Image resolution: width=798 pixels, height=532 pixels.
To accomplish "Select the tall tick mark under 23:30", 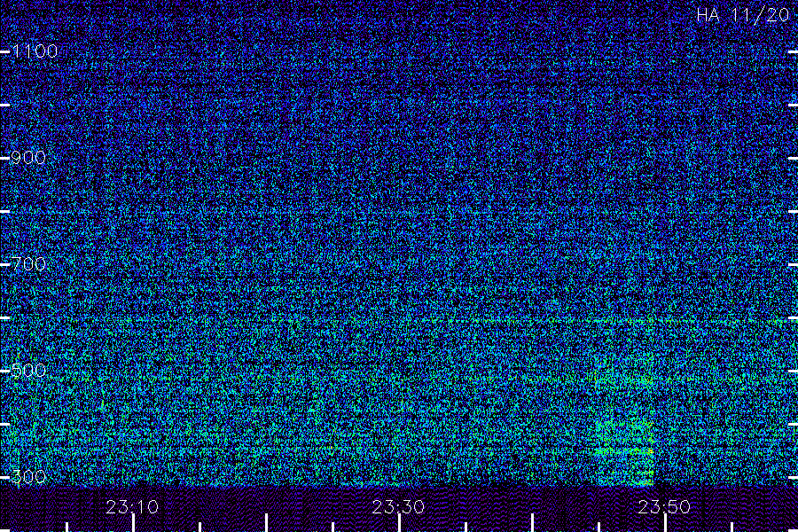I will (399, 523).
